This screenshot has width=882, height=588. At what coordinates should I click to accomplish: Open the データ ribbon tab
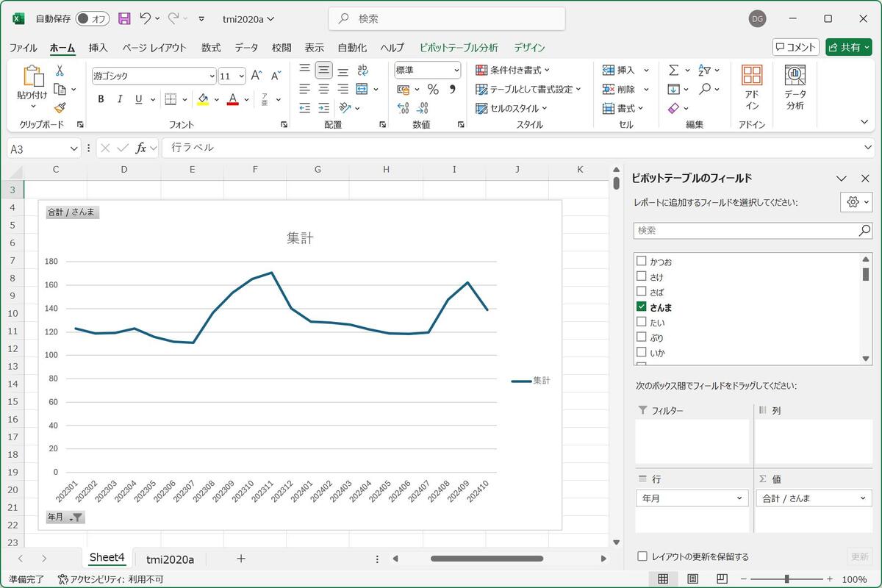tap(246, 48)
